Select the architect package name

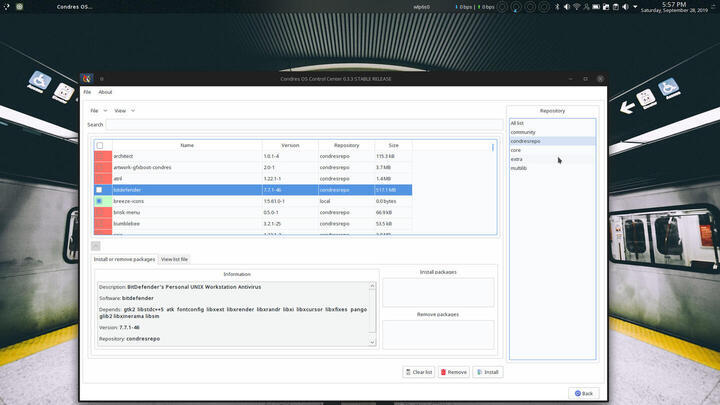point(123,156)
